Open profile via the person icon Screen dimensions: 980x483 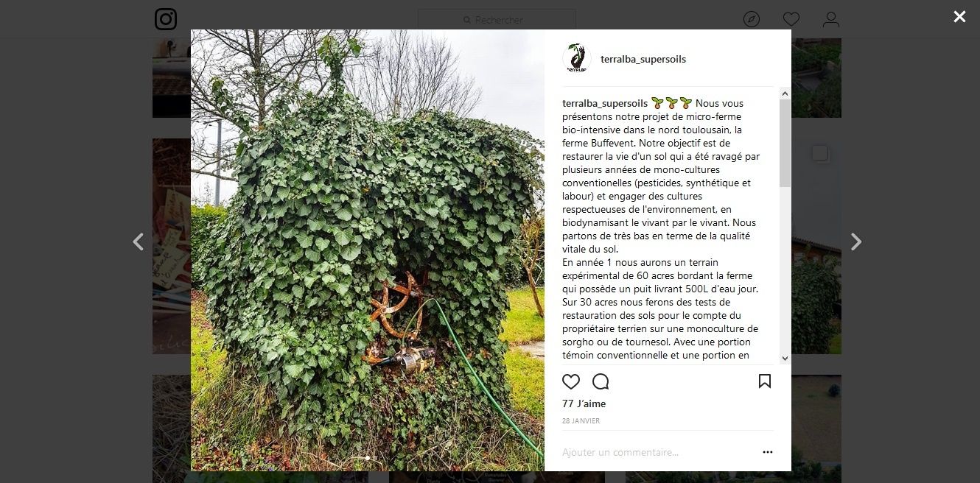pyautogui.click(x=831, y=19)
